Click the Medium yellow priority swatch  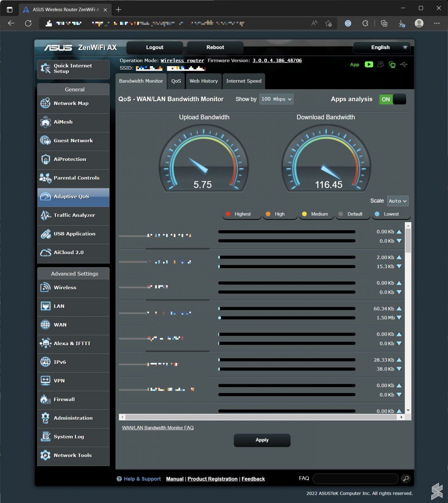tap(304, 214)
